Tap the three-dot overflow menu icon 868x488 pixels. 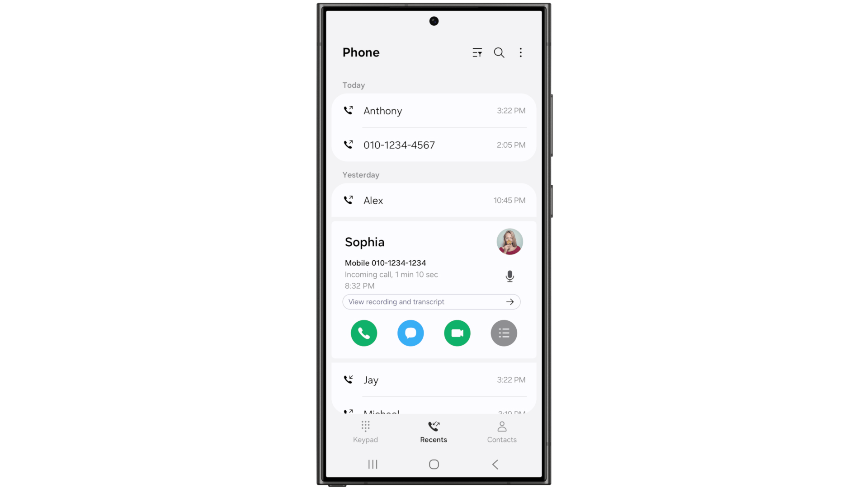(520, 52)
